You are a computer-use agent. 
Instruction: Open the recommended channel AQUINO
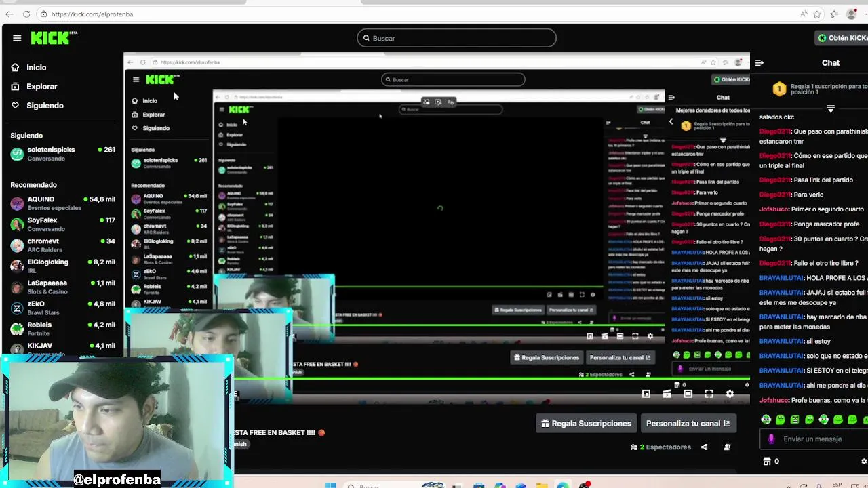click(63, 203)
